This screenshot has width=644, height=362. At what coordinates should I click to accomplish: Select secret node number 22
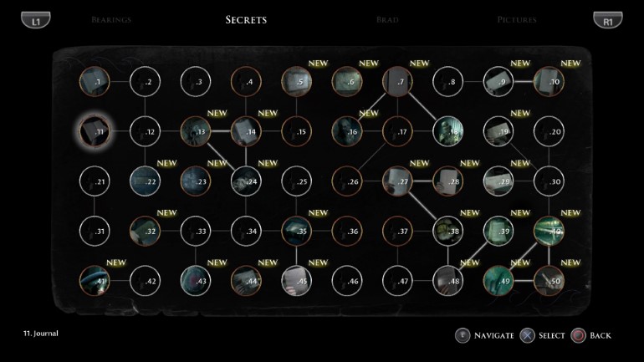point(145,181)
